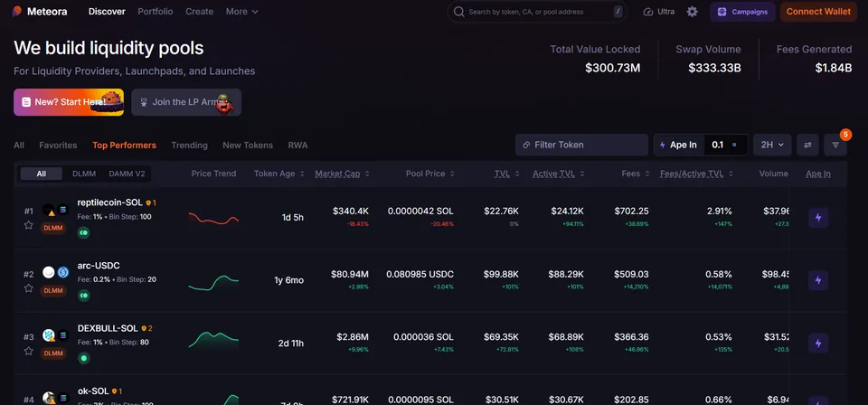Ape in to arc-USDC lightning button
This screenshot has height=405, width=868.
coord(818,280)
